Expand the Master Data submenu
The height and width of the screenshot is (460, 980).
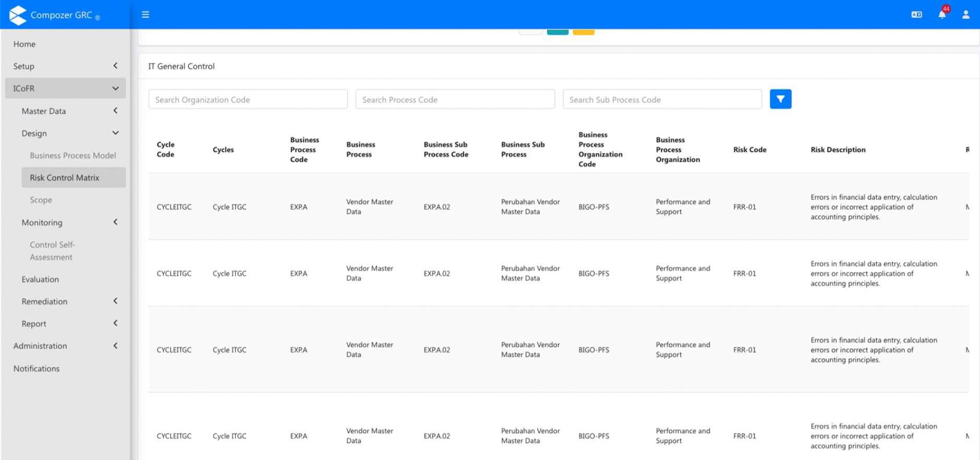[x=115, y=111]
